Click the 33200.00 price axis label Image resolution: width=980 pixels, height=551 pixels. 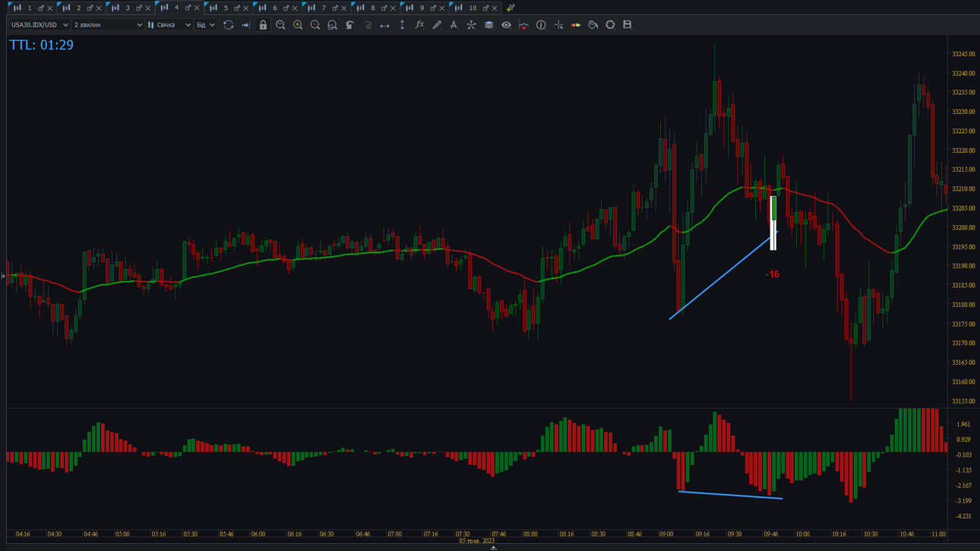tap(963, 228)
